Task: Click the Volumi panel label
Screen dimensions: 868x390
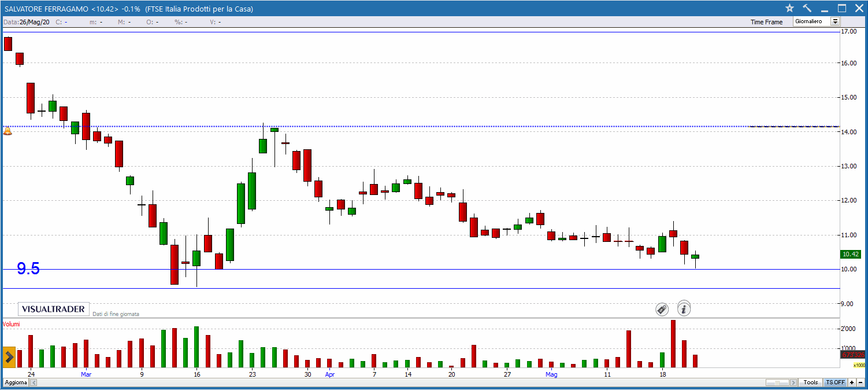Action: pyautogui.click(x=12, y=324)
